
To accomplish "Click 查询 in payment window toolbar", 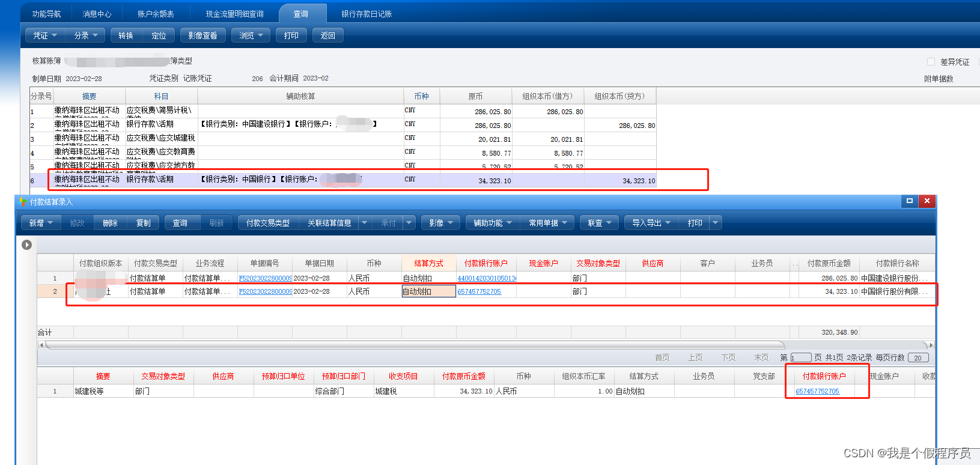I will coord(180,223).
